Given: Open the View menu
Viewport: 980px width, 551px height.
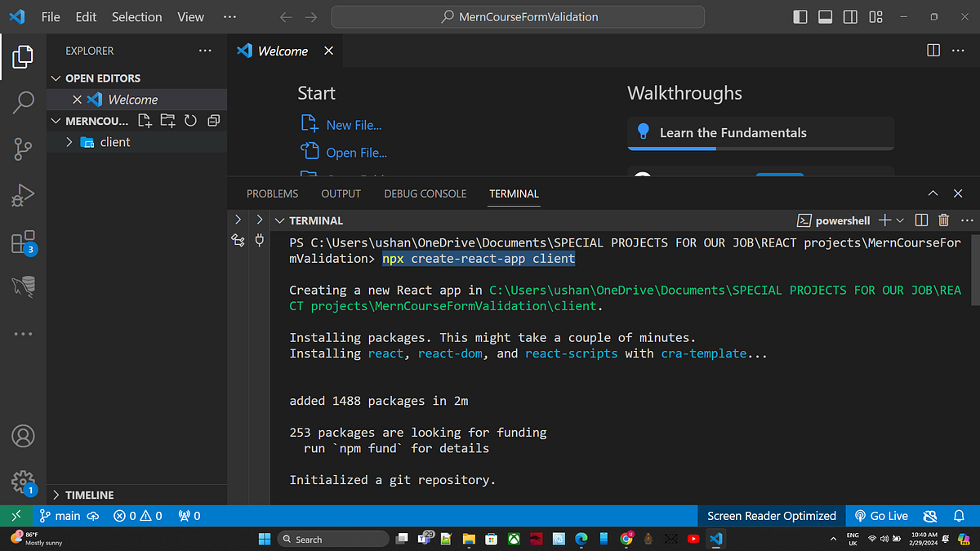Looking at the screenshot, I should (190, 16).
